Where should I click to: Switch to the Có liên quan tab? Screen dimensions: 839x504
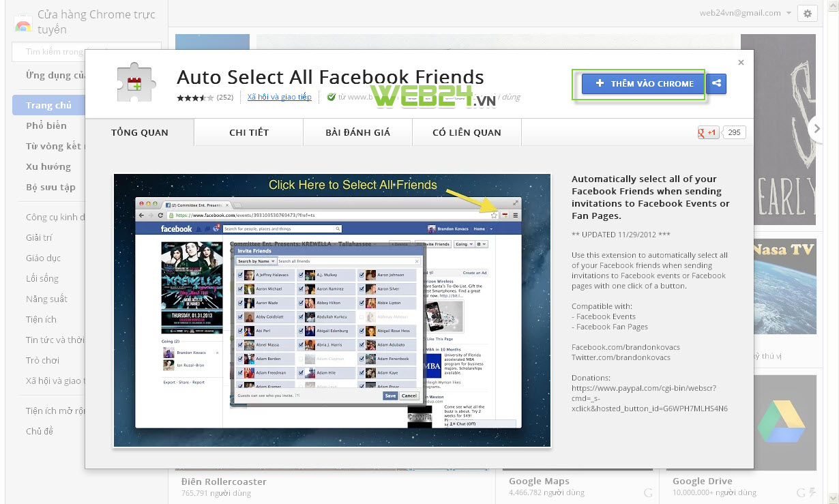click(467, 132)
